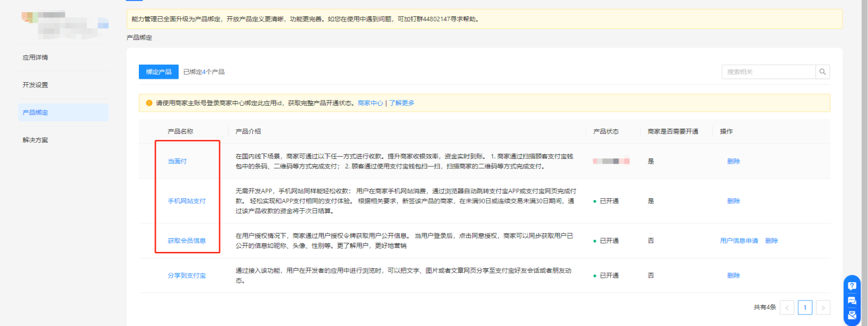Viewport: 868px width, 326px height.
Task: Click the 了解更多 link
Action: [402, 103]
